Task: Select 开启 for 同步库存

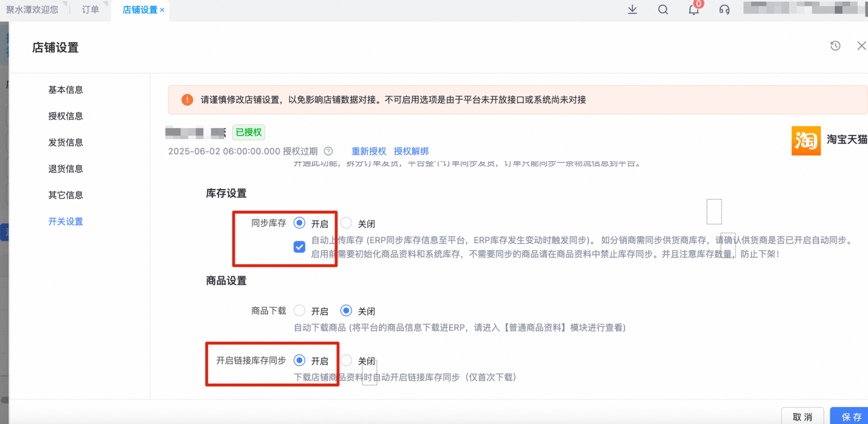Action: tap(299, 223)
